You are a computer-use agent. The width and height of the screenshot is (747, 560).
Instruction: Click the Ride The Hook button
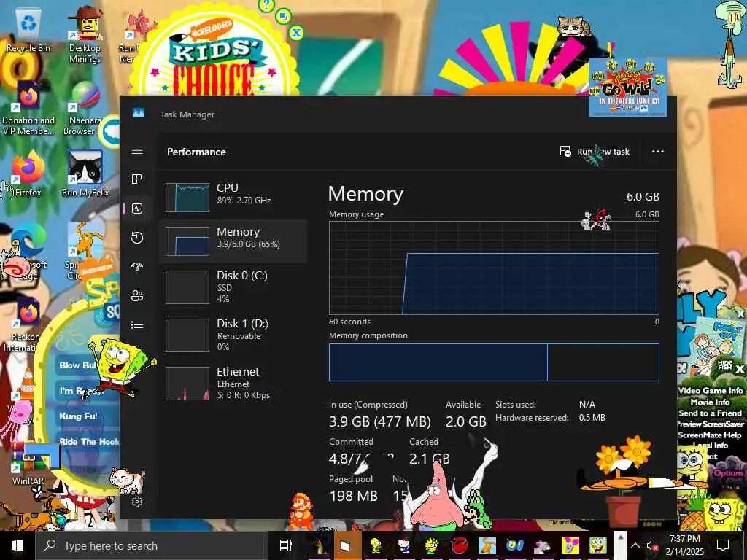[88, 441]
